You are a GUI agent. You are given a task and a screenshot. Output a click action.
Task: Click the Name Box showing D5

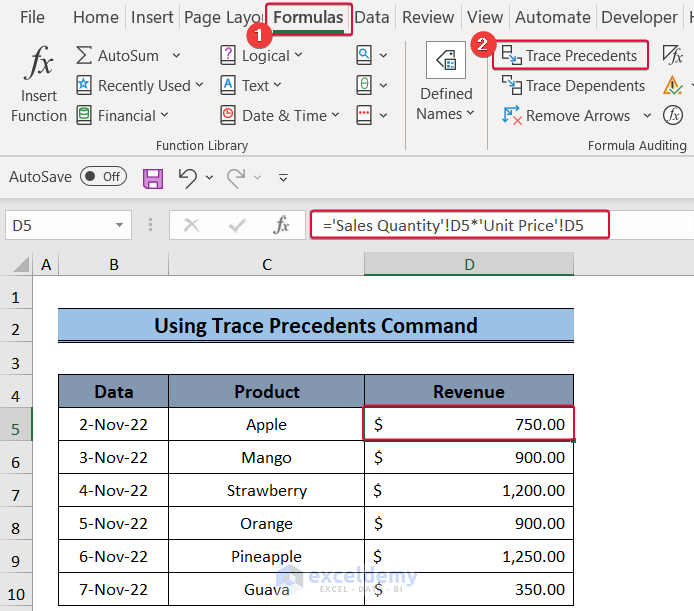click(x=68, y=225)
